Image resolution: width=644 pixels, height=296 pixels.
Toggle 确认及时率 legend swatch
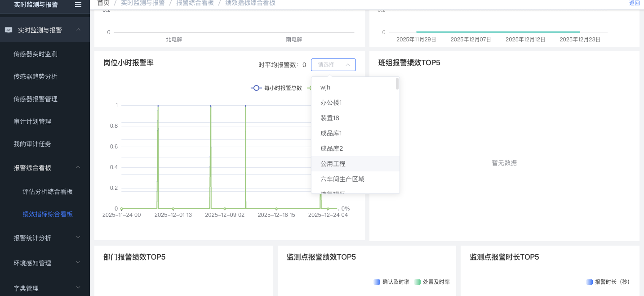tap(377, 282)
